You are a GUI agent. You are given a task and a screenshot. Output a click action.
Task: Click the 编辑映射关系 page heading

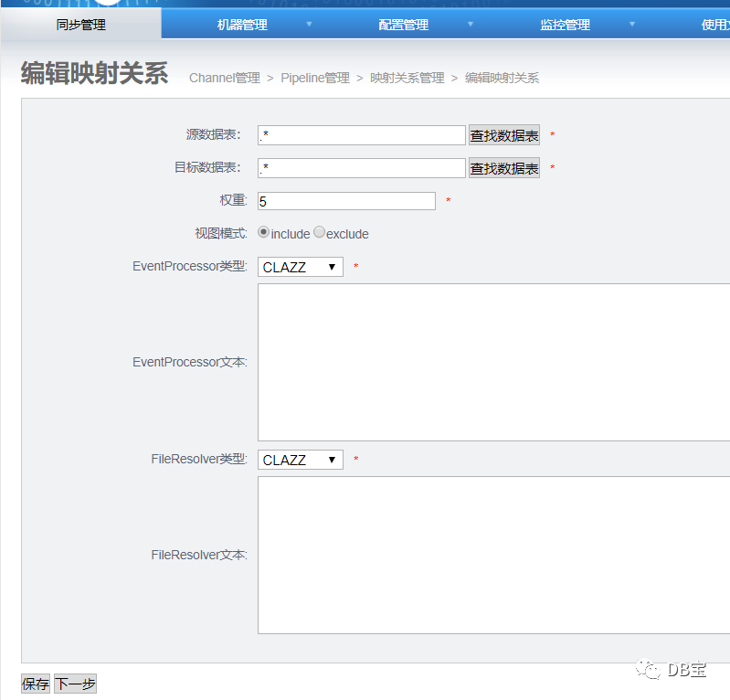tap(94, 73)
